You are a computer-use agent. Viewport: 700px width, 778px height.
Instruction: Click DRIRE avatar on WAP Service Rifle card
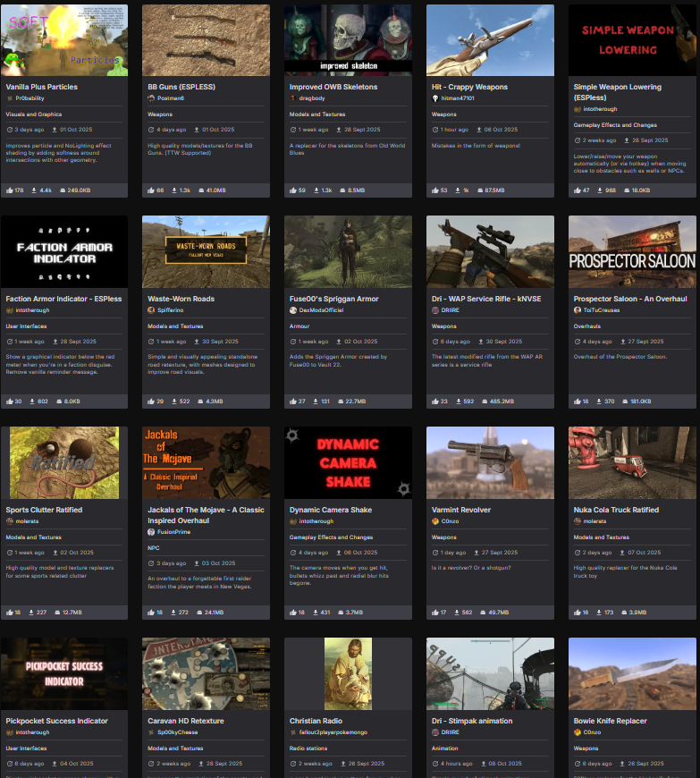435,310
